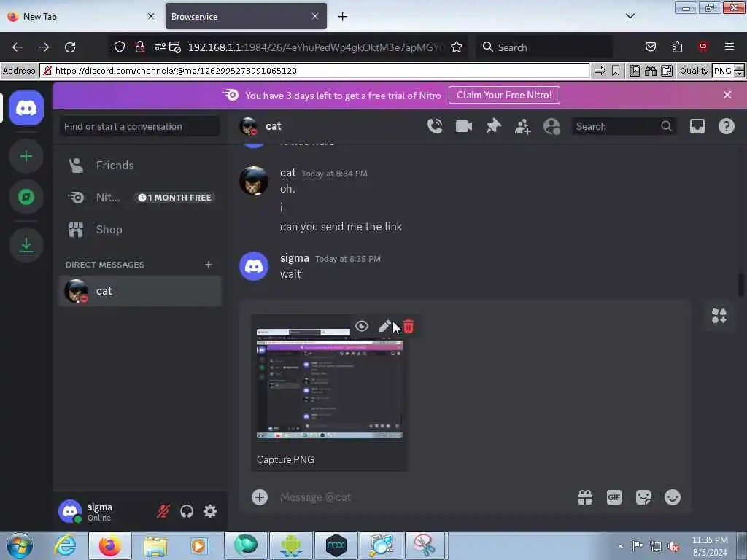The width and height of the screenshot is (747, 560).
Task: Select the cat direct message
Action: coord(140,291)
